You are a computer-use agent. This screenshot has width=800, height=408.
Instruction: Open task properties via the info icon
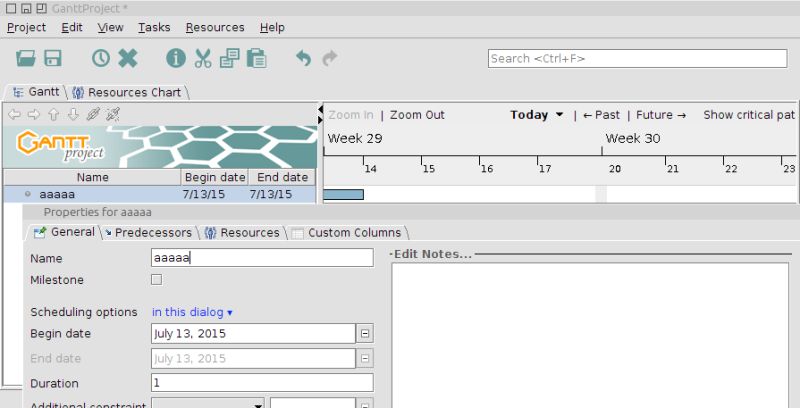pyautogui.click(x=176, y=59)
